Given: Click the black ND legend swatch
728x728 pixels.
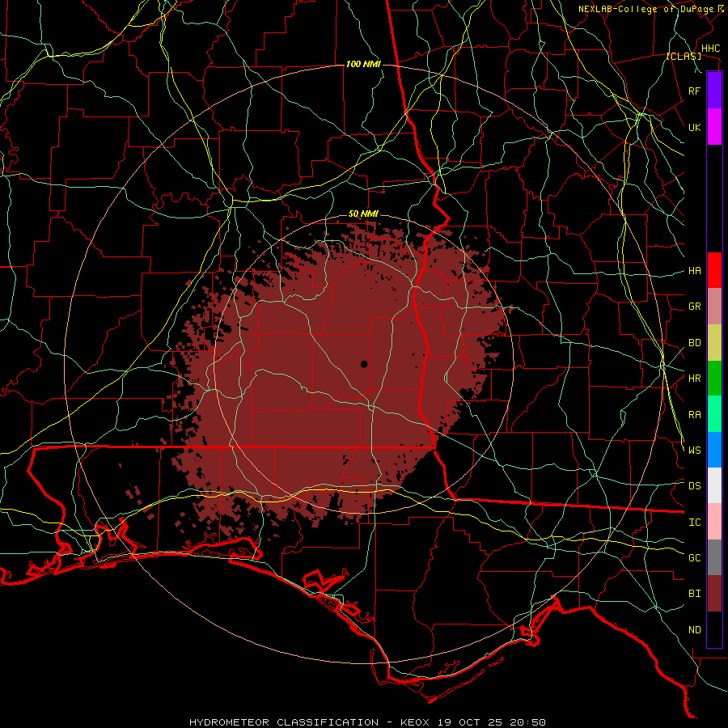Looking at the screenshot, I should 714,629.
